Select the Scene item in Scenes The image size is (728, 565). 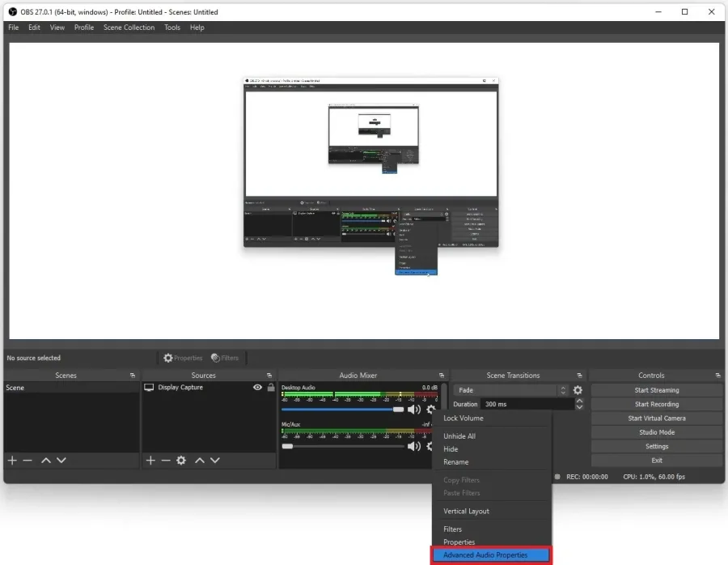pyautogui.click(x=71, y=388)
